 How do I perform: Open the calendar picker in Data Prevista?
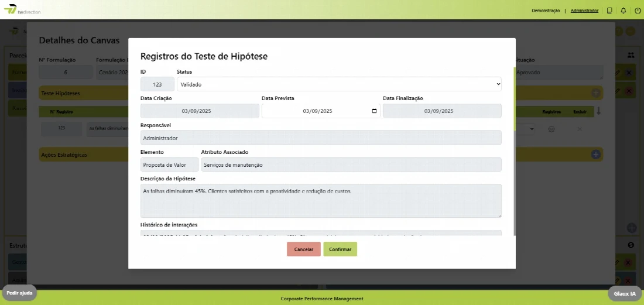(374, 111)
